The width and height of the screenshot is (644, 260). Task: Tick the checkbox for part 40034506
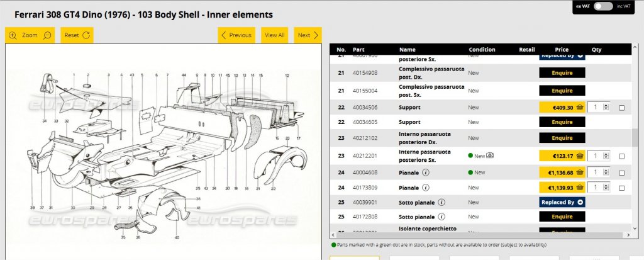(x=621, y=108)
